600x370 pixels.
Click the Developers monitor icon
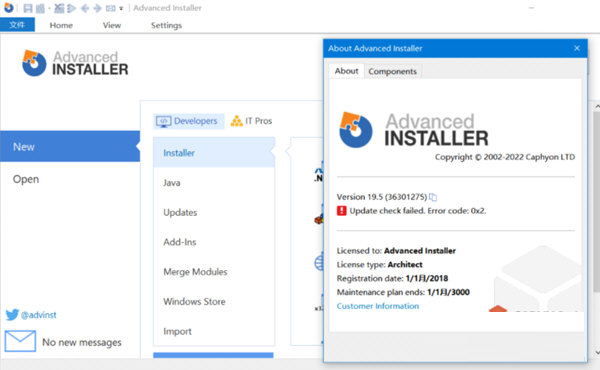tap(163, 121)
